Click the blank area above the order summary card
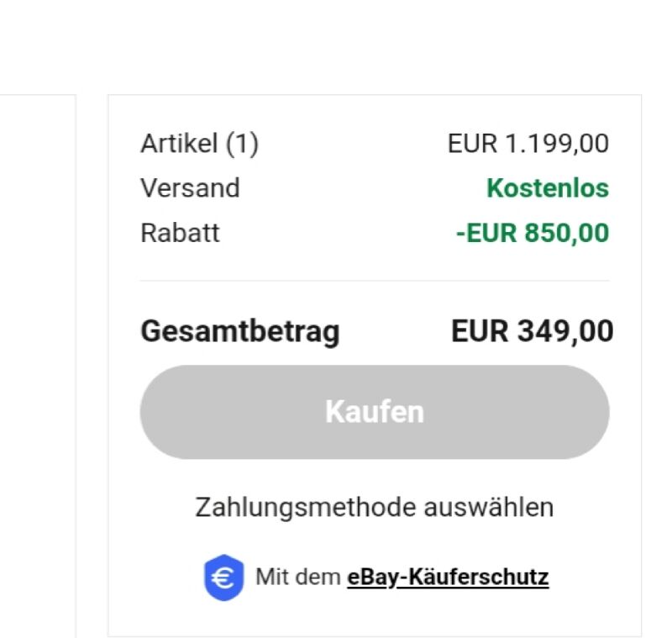Image resolution: width=672 pixels, height=638 pixels. [375, 47]
